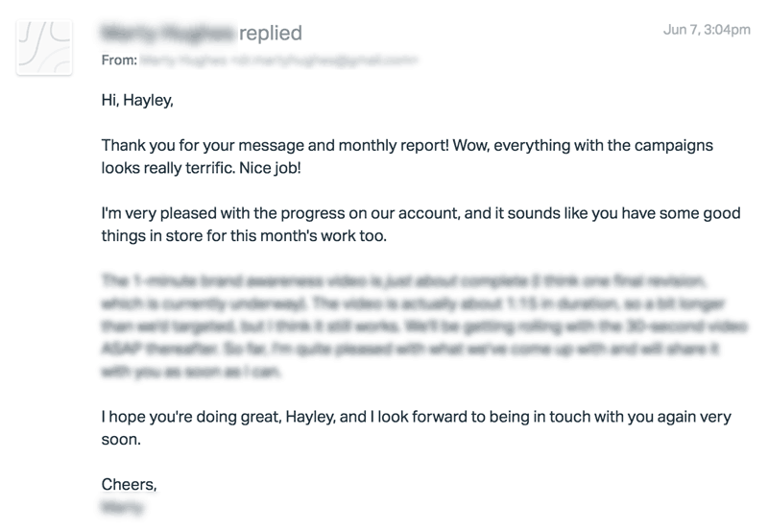Select the blurred sender email address
Viewport: 768px width, 532px height.
tap(278, 60)
